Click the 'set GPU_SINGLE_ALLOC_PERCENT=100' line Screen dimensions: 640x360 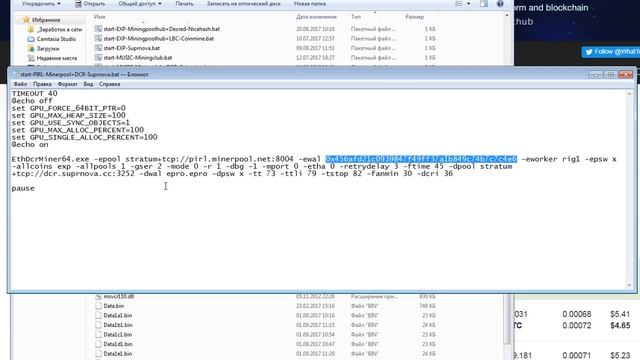pyautogui.click(x=84, y=137)
